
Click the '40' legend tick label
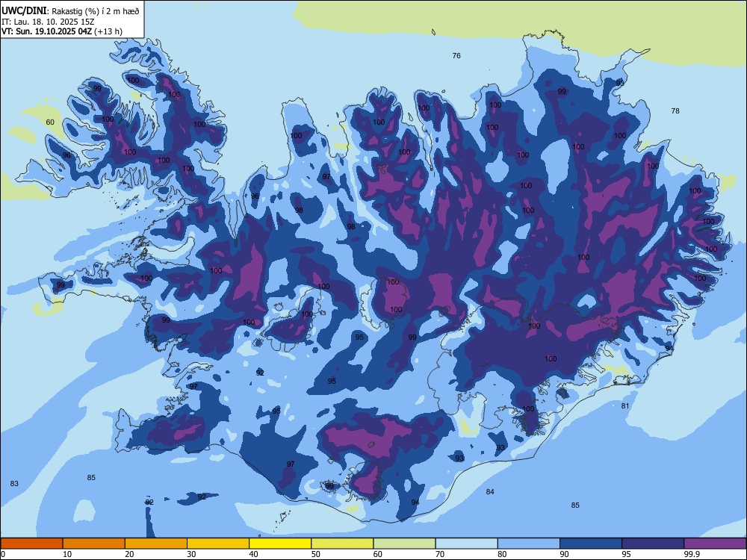253,554
